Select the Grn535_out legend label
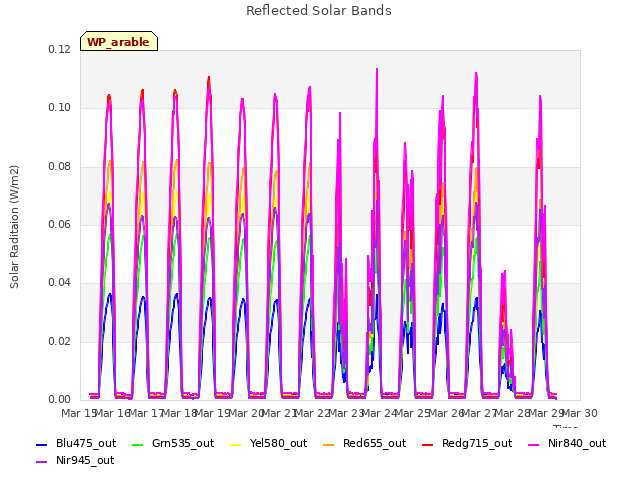Image resolution: width=640 pixels, height=480 pixels. [183, 443]
